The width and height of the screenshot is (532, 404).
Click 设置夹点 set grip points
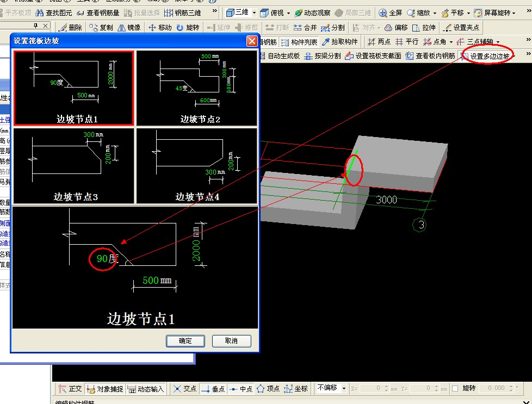[x=461, y=28]
